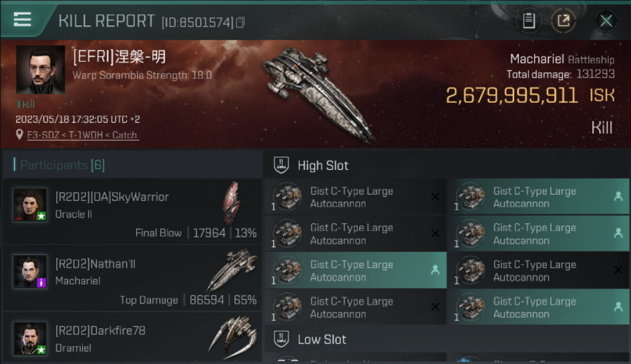
Task: Open the E3-SDZ < T-1WDH < Catch location link
Action: [x=82, y=135]
